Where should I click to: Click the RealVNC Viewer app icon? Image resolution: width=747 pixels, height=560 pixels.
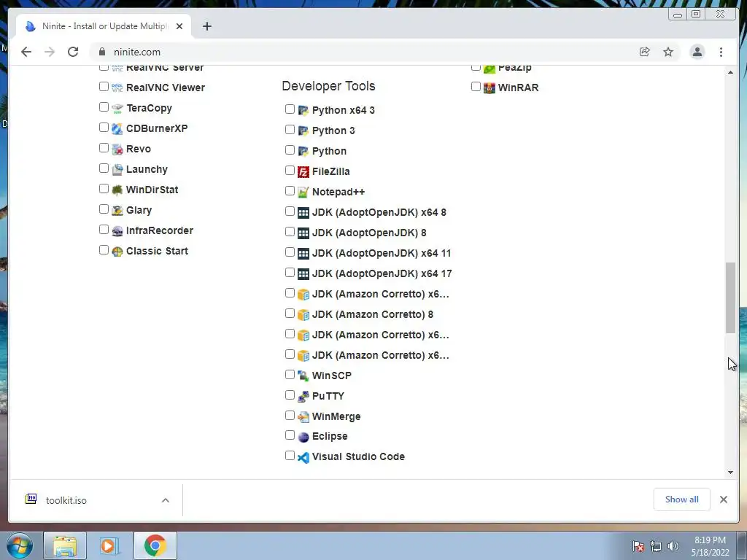point(117,87)
